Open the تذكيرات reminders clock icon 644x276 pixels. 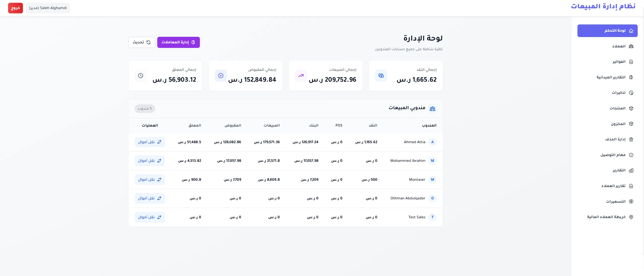click(631, 93)
